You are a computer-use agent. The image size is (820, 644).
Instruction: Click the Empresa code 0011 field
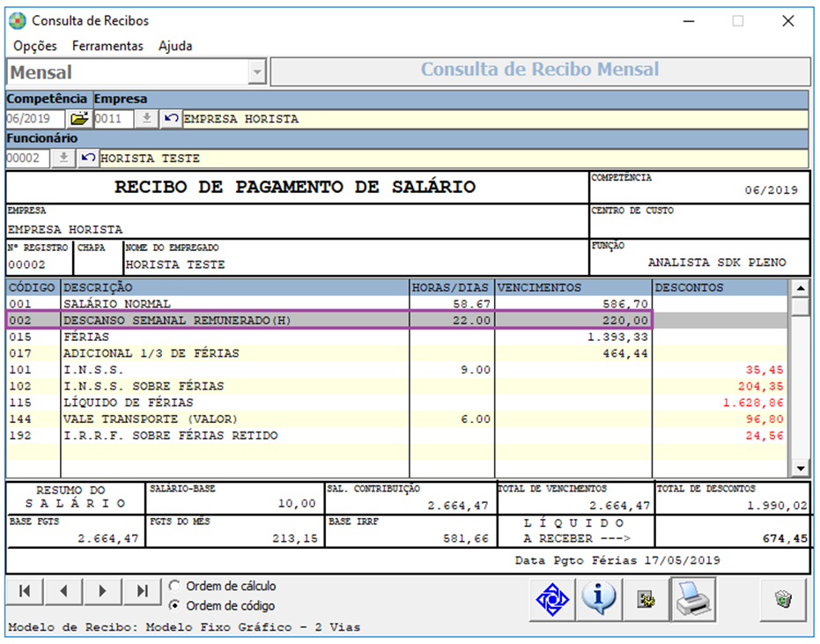114,119
